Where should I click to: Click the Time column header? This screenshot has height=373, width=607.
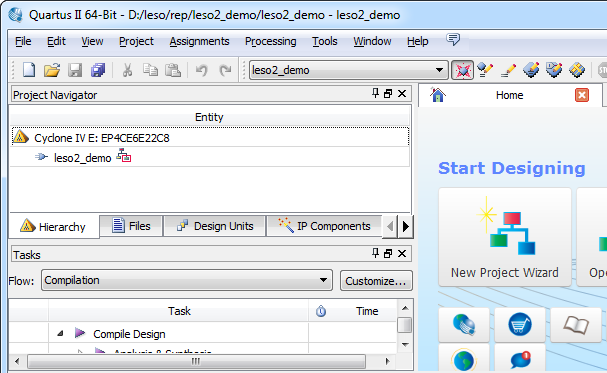pyautogui.click(x=367, y=311)
